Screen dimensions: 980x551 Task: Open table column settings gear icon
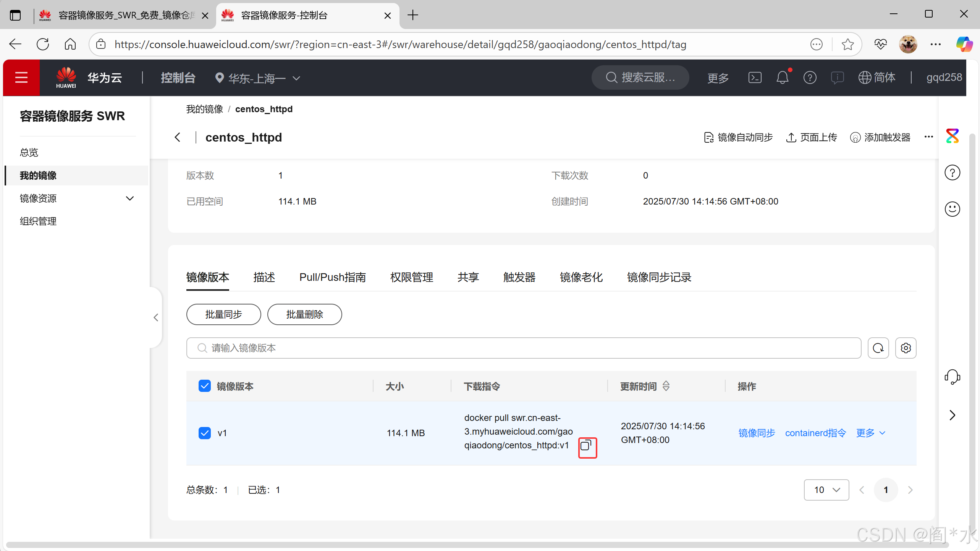[x=906, y=348]
